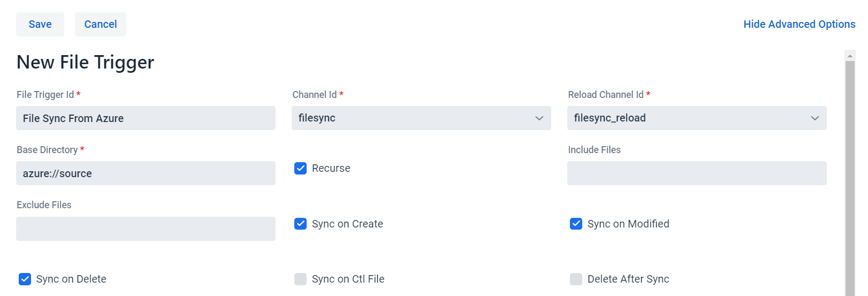868x296 pixels.
Task: Disable Sync on Create checkbox
Action: pos(301,224)
